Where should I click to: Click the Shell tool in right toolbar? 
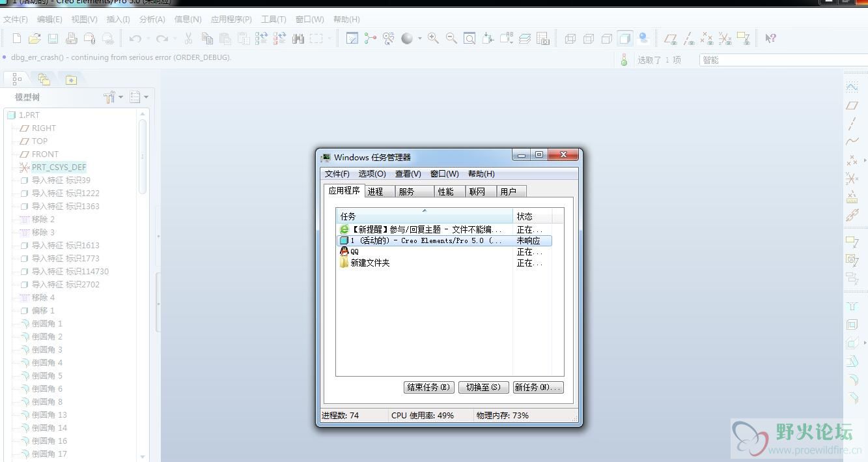pos(852,325)
